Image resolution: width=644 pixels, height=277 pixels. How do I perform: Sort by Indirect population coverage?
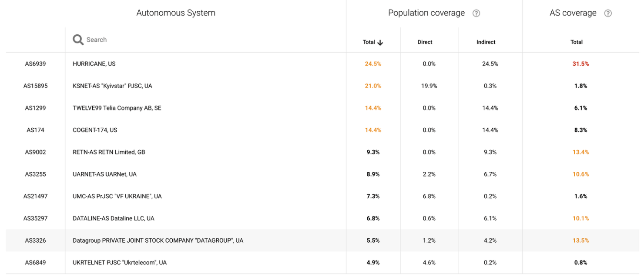point(486,42)
